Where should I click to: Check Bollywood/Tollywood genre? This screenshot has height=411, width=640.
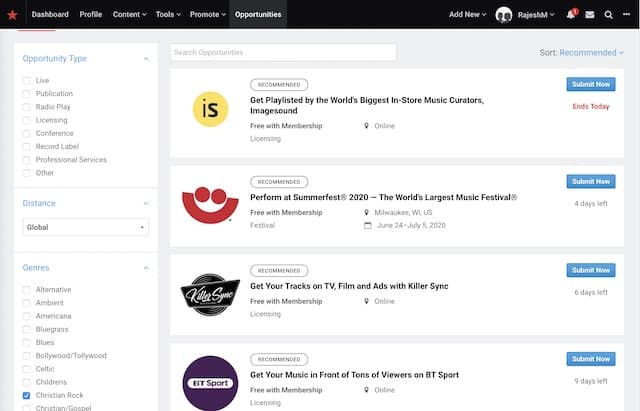pyautogui.click(x=27, y=356)
